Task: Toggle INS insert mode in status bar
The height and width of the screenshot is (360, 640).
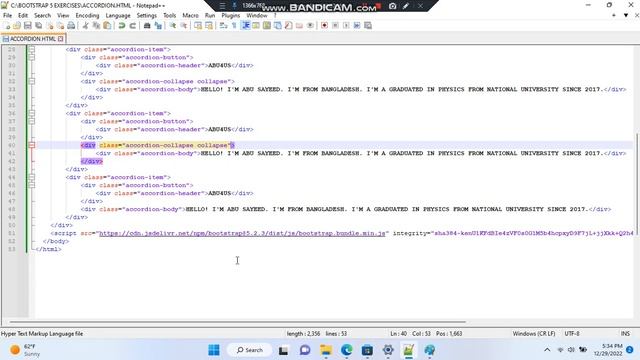Action: tap(625, 333)
